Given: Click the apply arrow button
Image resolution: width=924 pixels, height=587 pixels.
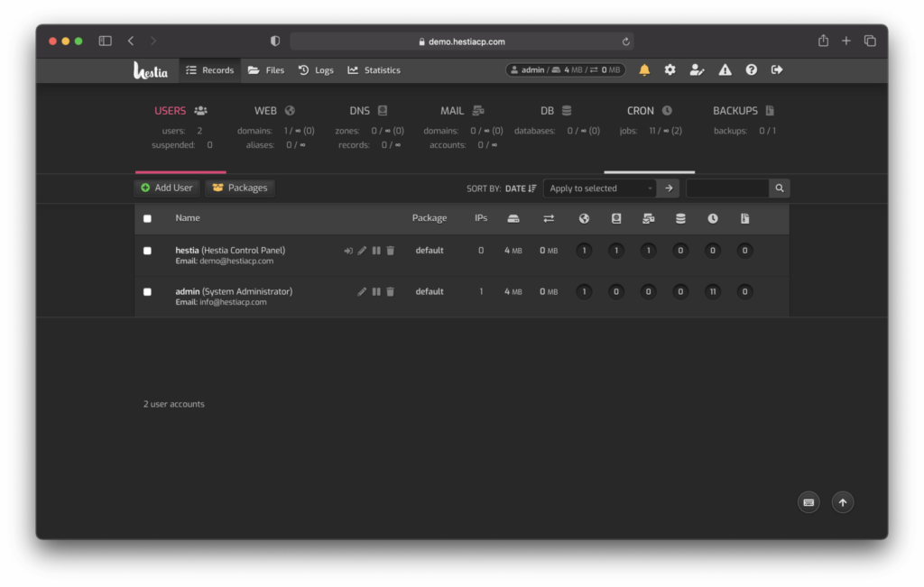Looking at the screenshot, I should point(669,188).
